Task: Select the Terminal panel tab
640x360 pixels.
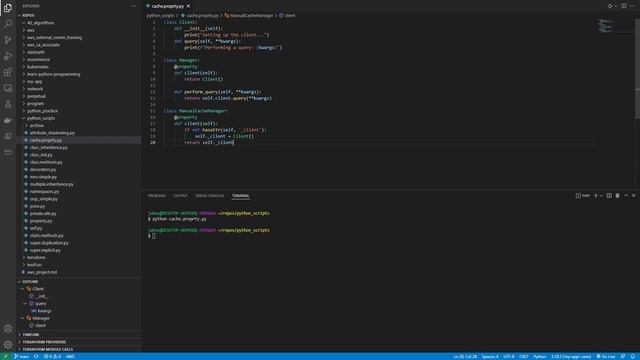Action: (x=240, y=196)
